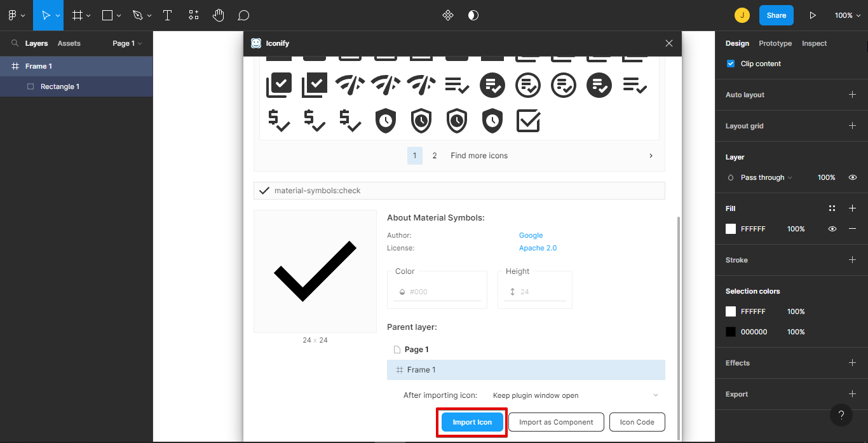Select the Hand tool

tap(218, 15)
